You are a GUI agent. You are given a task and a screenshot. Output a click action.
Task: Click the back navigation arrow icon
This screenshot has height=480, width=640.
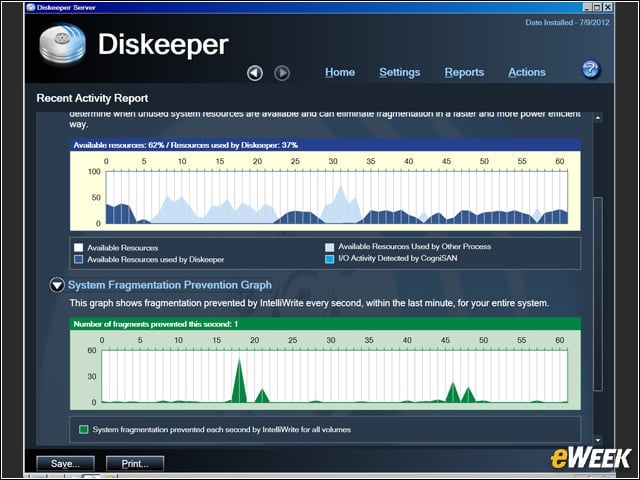point(255,73)
